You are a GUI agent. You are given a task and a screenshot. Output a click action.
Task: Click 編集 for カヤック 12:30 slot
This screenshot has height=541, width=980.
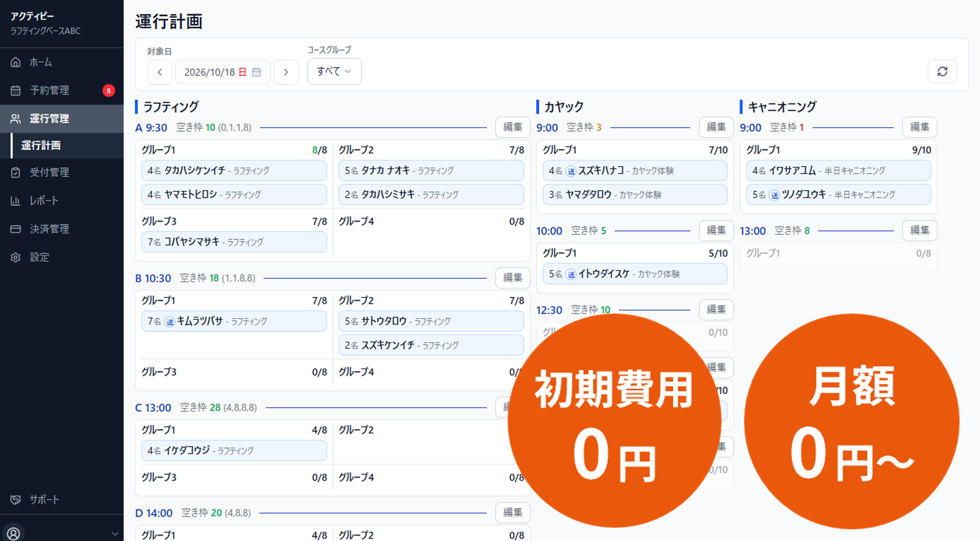716,309
